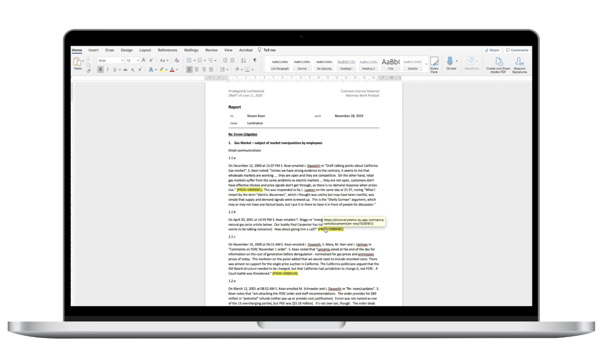This screenshot has height=364, width=603.
Task: Open the Styles Pane
Action: (434, 65)
